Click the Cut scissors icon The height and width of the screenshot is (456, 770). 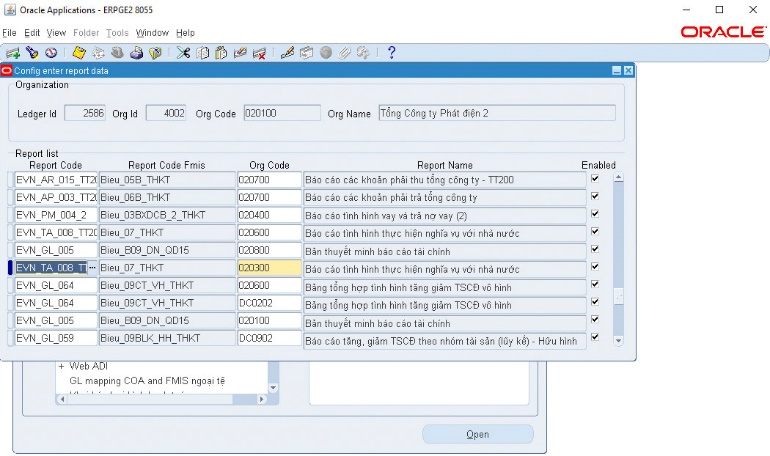(183, 53)
